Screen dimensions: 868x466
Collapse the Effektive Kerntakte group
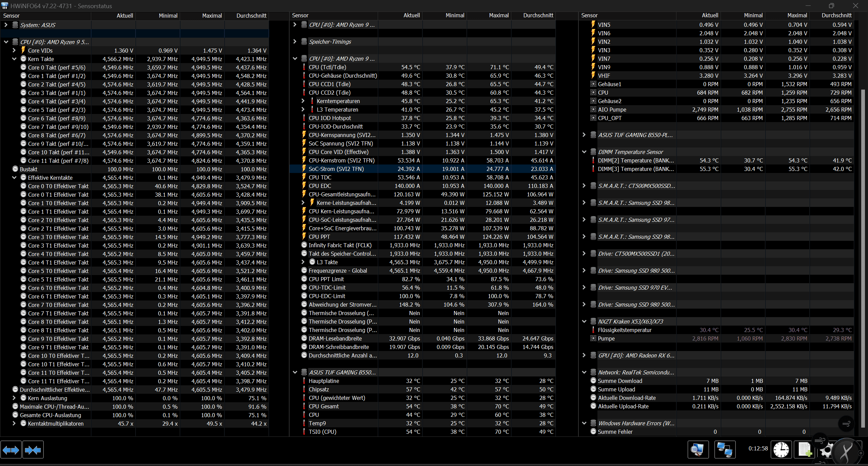(14, 178)
